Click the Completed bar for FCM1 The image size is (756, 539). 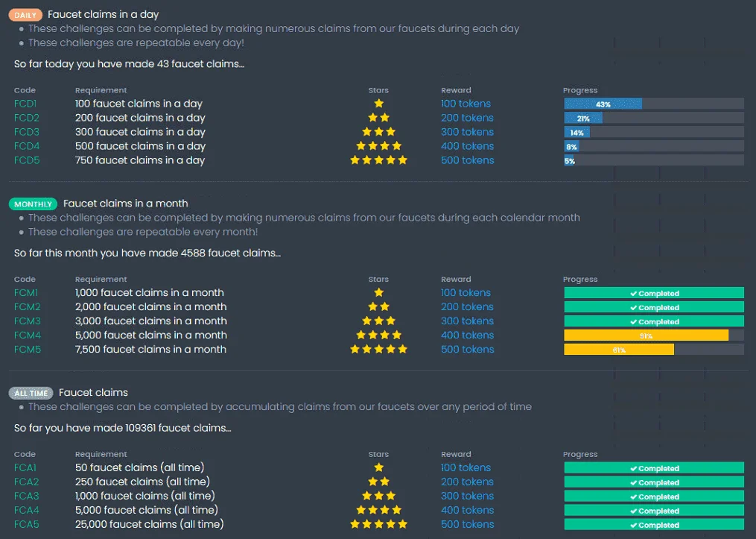[x=654, y=293]
